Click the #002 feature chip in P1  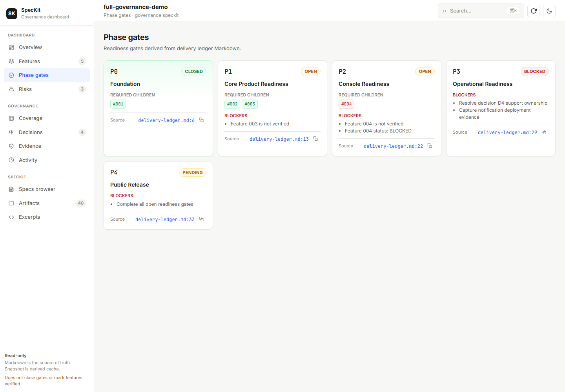(232, 104)
